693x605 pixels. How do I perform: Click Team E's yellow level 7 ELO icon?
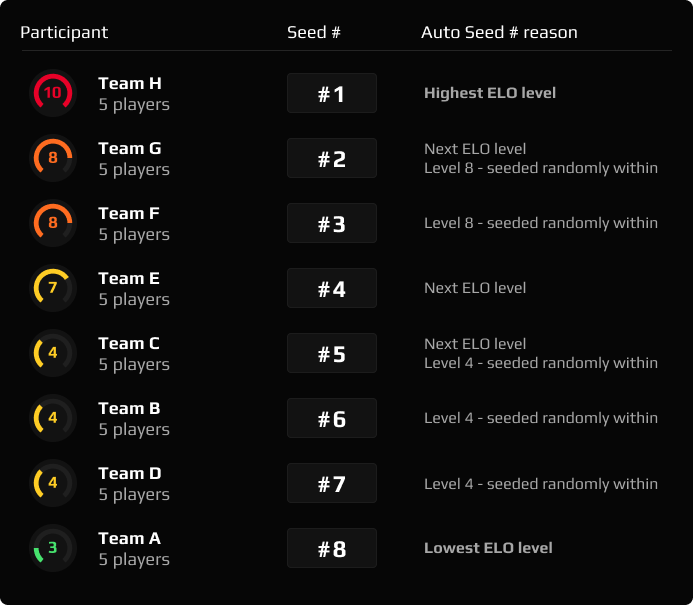[53, 288]
